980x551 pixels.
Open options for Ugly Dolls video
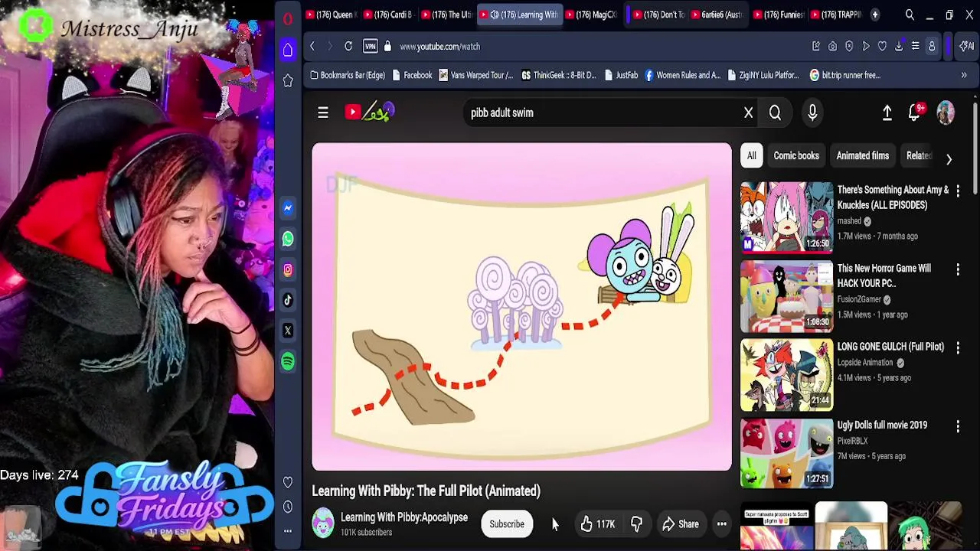(958, 426)
